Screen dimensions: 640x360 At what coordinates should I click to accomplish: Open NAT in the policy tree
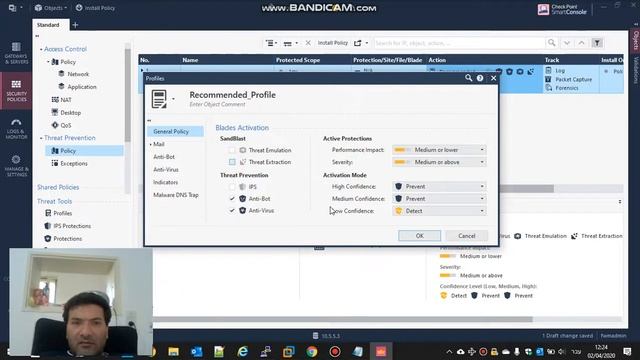(66, 100)
